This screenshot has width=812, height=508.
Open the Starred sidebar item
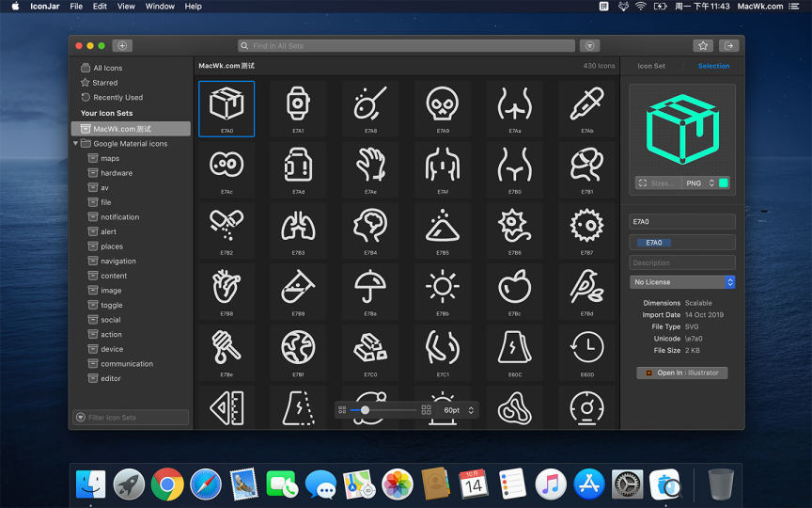(x=104, y=83)
